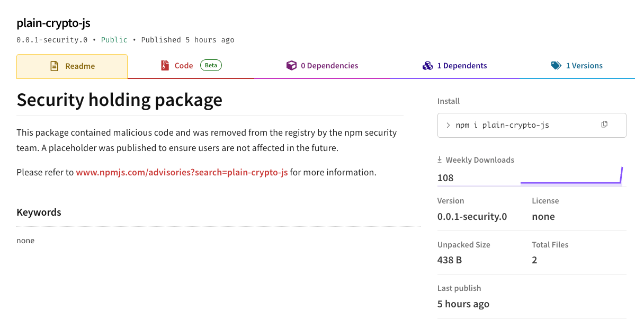Click the red Code file icon

(165, 65)
